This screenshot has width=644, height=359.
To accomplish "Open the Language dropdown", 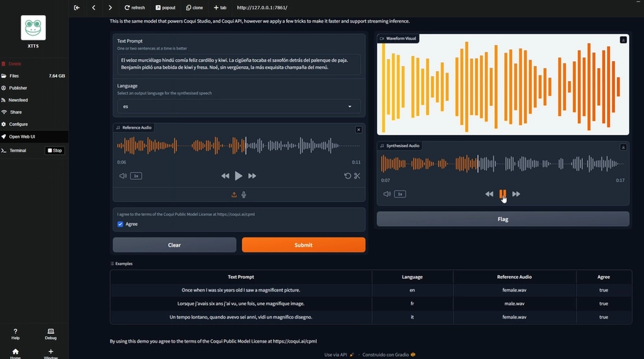I will [x=239, y=107].
